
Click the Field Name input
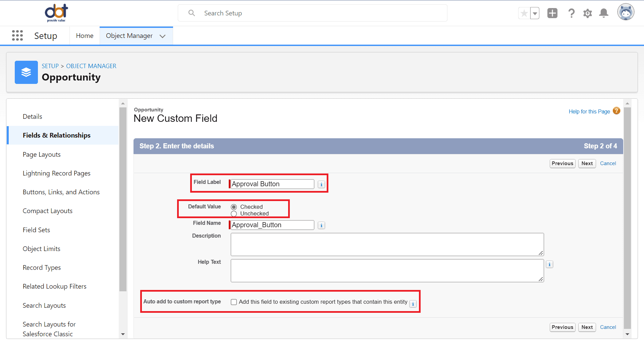[272, 225]
